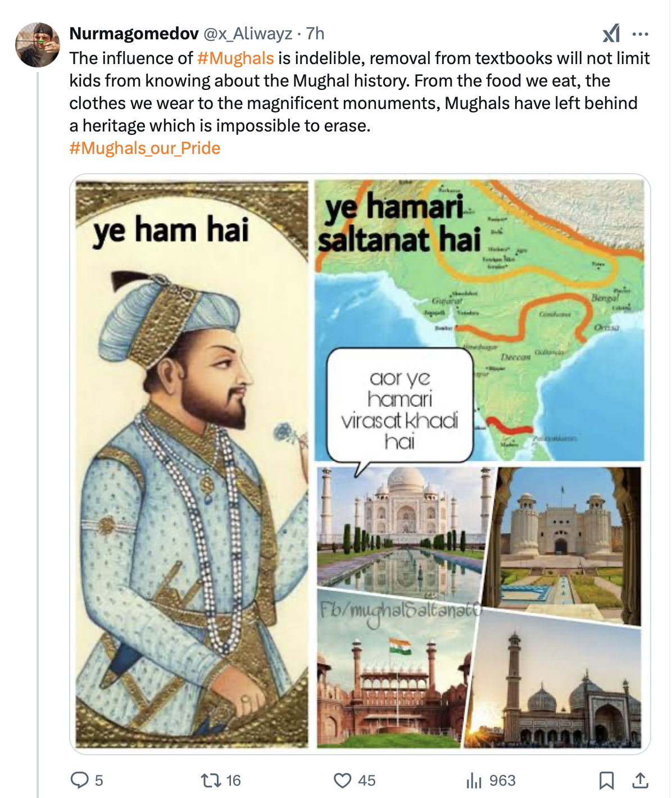
Task: Open view analytics bar chart icon
Action: (474, 780)
